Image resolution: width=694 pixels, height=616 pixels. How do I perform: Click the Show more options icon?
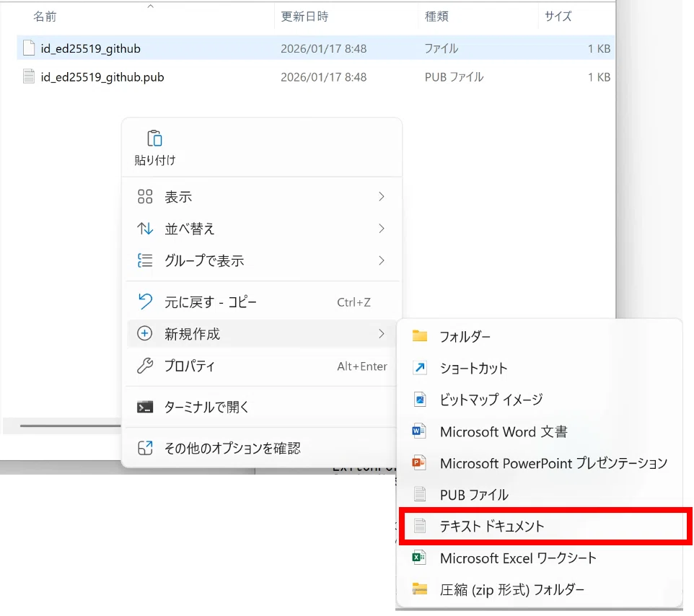[x=145, y=448]
